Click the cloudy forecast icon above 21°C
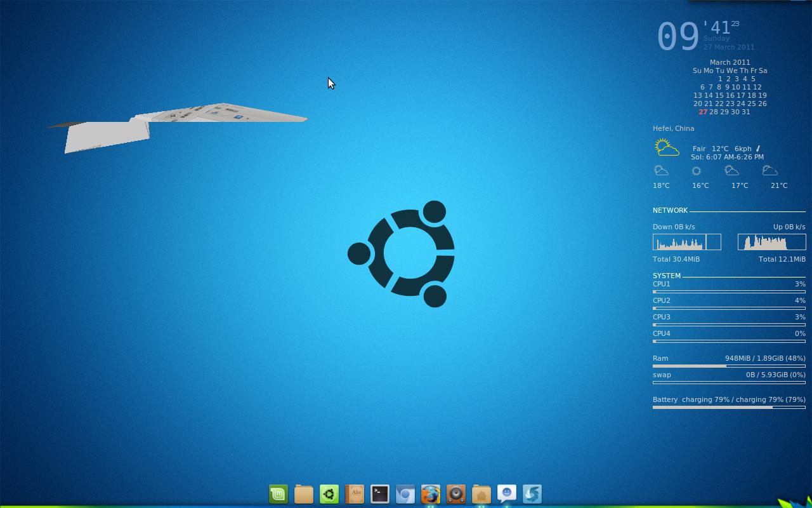 pos(769,170)
